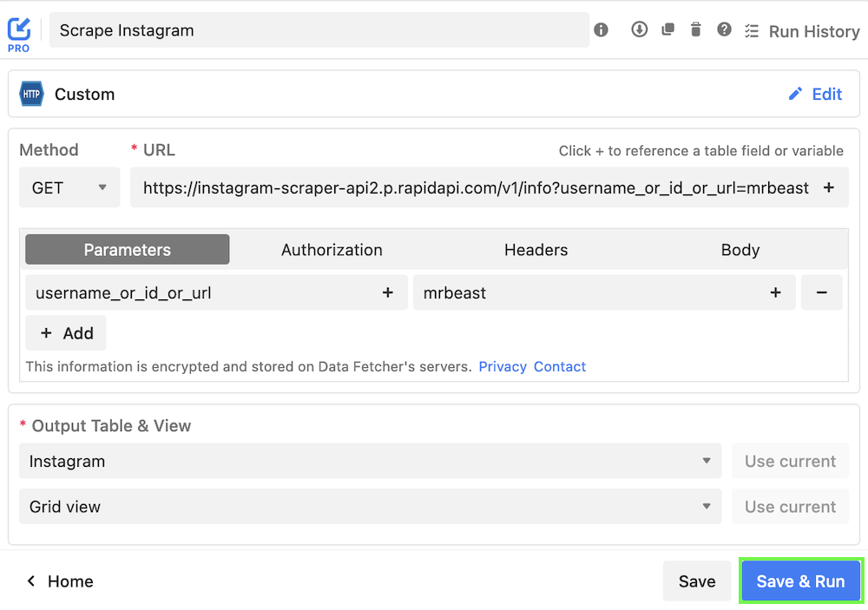This screenshot has width=868, height=610.
Task: Open the GET method dropdown
Action: [x=69, y=187]
